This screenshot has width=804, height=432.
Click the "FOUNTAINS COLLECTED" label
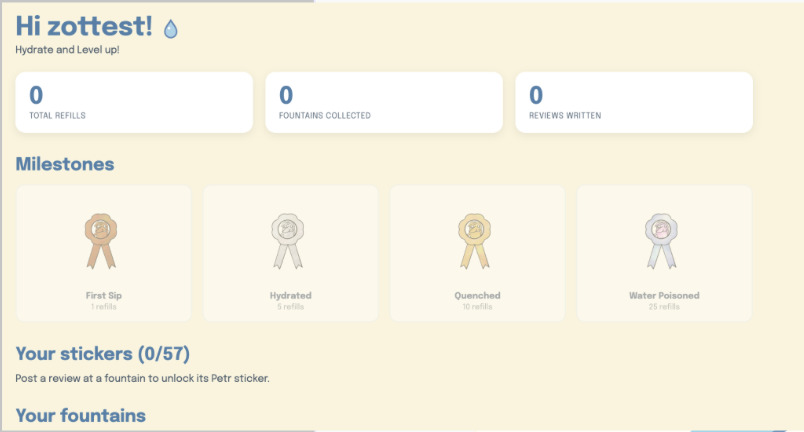pos(325,115)
